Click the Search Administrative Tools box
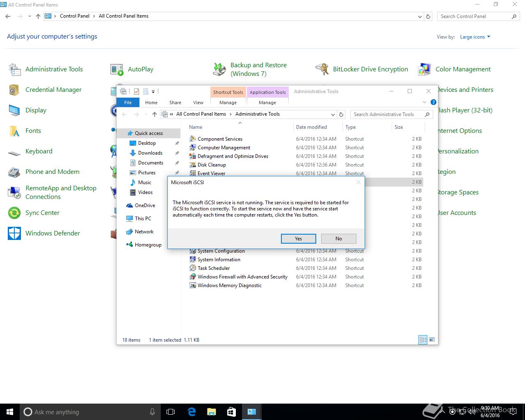Screen dimensions: 525x420 [x=392, y=114]
